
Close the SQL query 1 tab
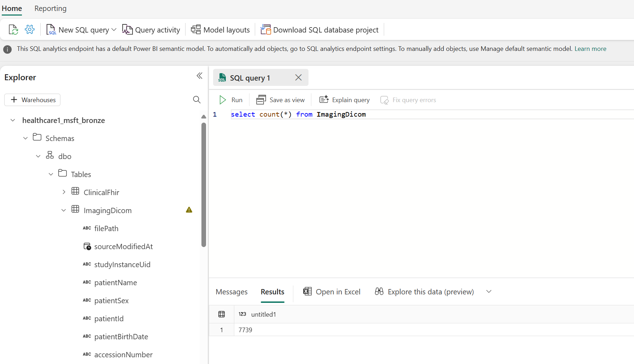298,77
